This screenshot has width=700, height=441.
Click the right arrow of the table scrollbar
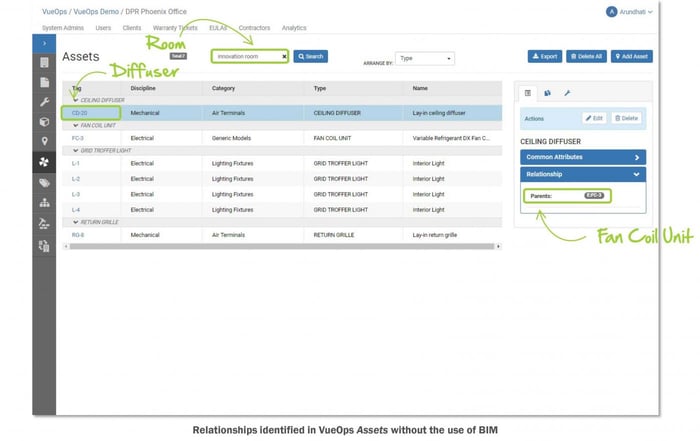(x=498, y=246)
